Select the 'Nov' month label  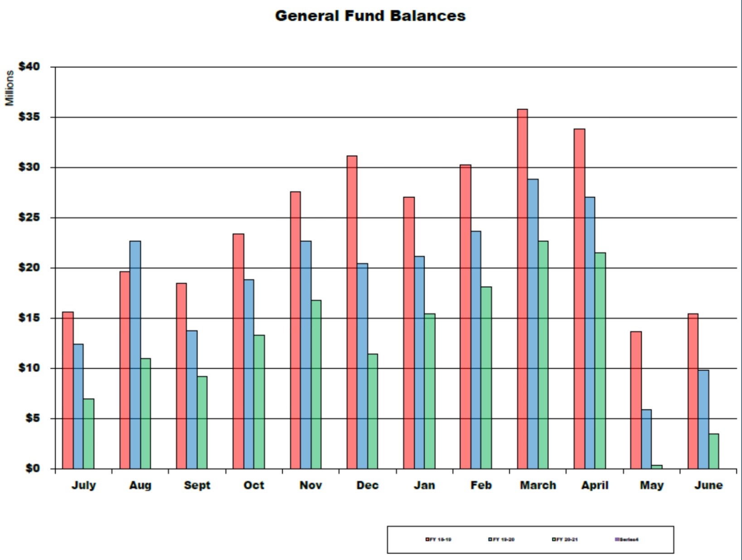point(310,485)
